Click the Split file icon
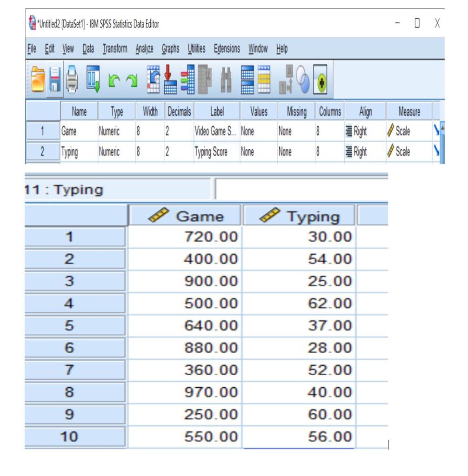 [247, 78]
